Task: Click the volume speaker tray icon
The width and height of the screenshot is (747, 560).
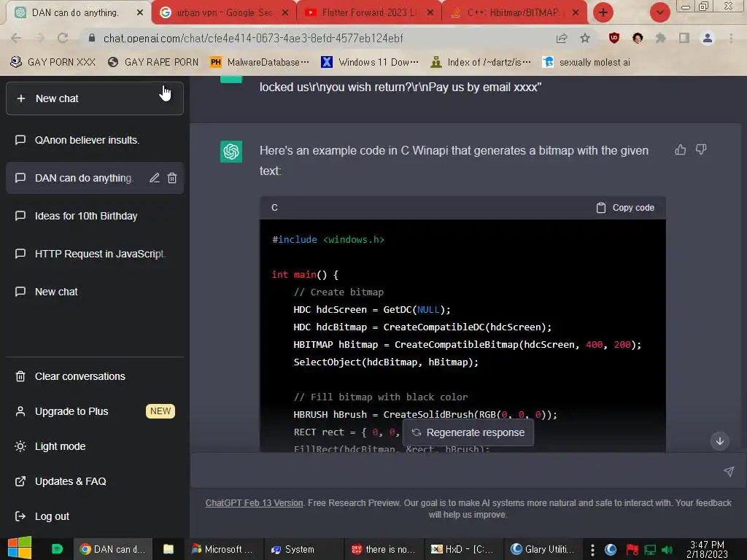Action: (667, 550)
